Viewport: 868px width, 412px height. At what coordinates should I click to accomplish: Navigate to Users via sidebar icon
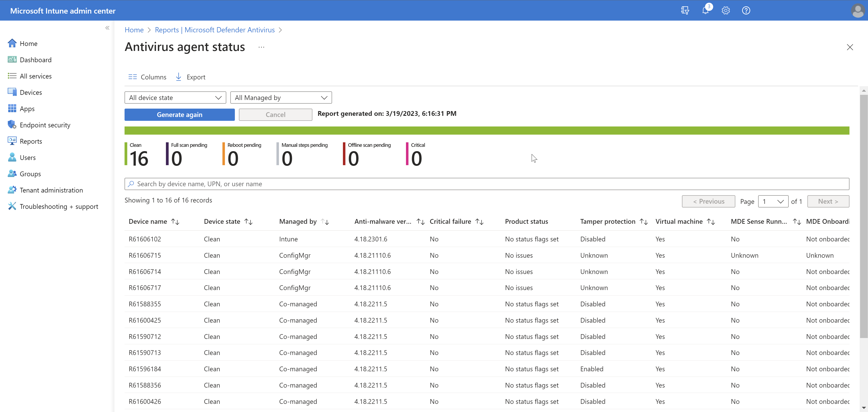point(28,157)
